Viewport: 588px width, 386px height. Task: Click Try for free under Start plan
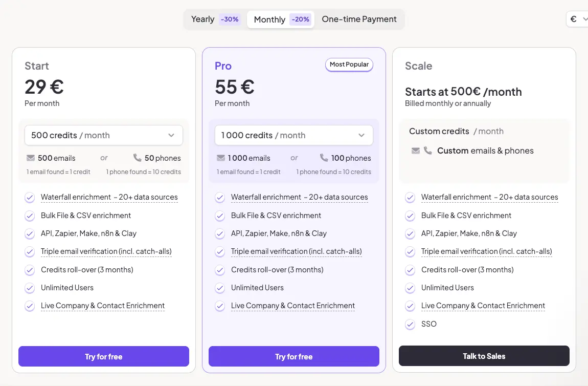[x=104, y=356]
